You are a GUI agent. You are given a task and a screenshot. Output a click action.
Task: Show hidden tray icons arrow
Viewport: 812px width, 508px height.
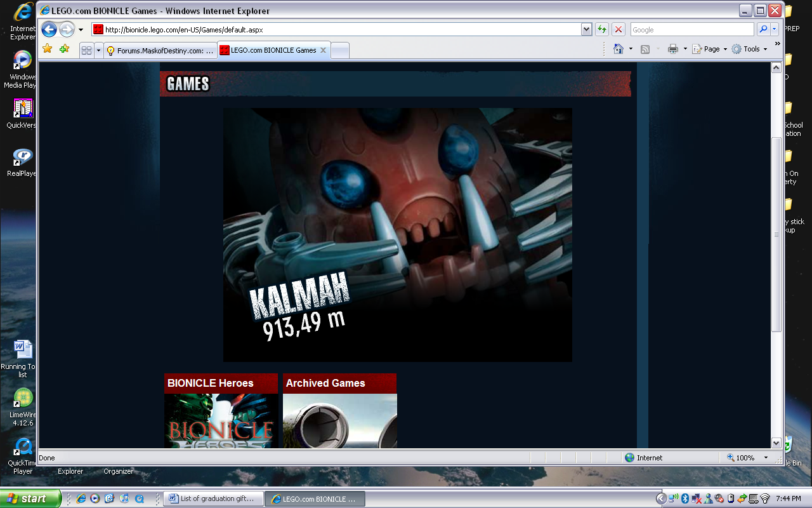point(661,499)
